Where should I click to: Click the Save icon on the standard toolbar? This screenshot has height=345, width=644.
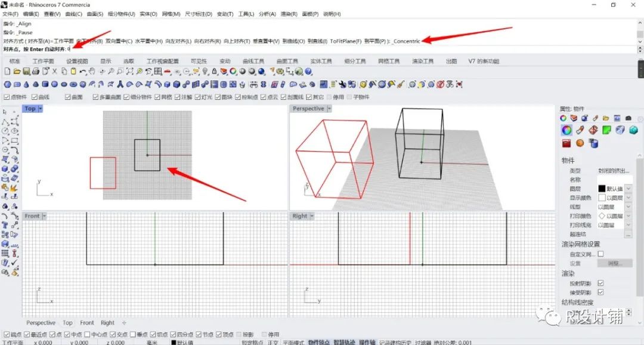pyautogui.click(x=26, y=70)
